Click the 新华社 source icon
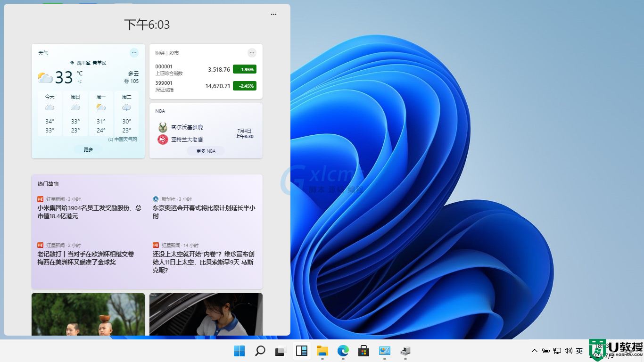This screenshot has width=644, height=362. coord(156,199)
